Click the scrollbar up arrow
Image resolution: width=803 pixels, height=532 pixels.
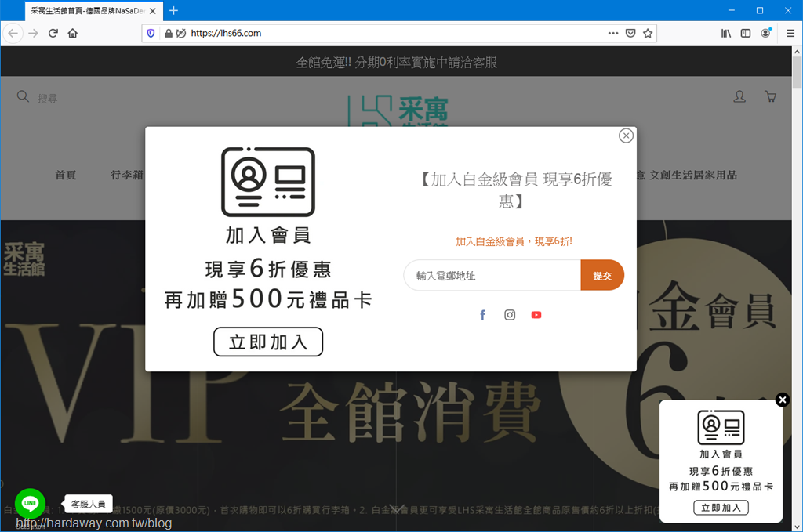[797, 51]
